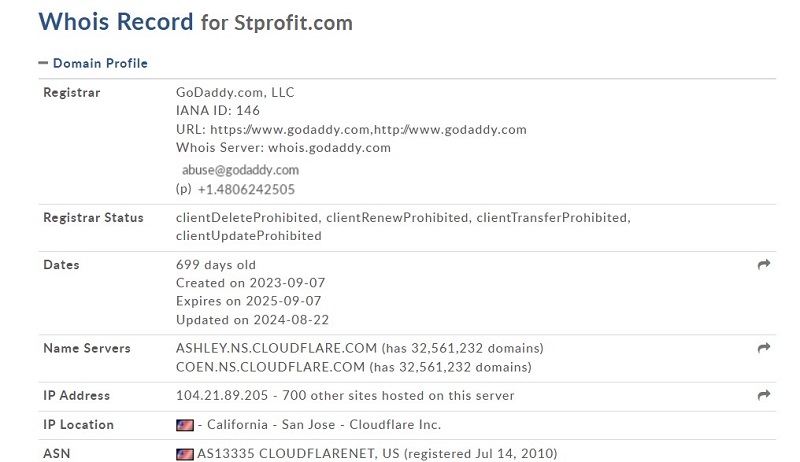Click the registrar phone number +1.4806242505

[x=246, y=190]
